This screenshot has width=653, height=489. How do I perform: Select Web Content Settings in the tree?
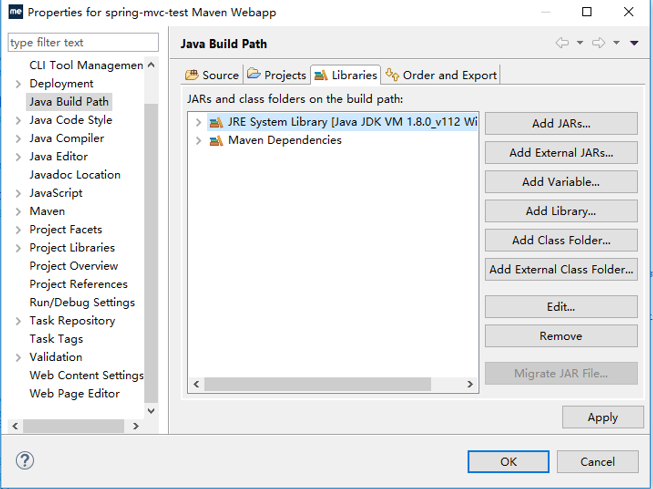point(86,376)
